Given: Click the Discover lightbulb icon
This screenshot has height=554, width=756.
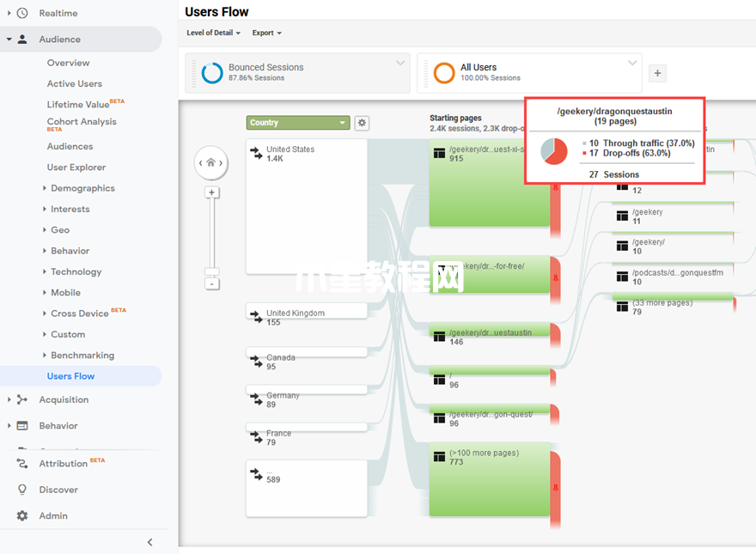Looking at the screenshot, I should coord(22,490).
